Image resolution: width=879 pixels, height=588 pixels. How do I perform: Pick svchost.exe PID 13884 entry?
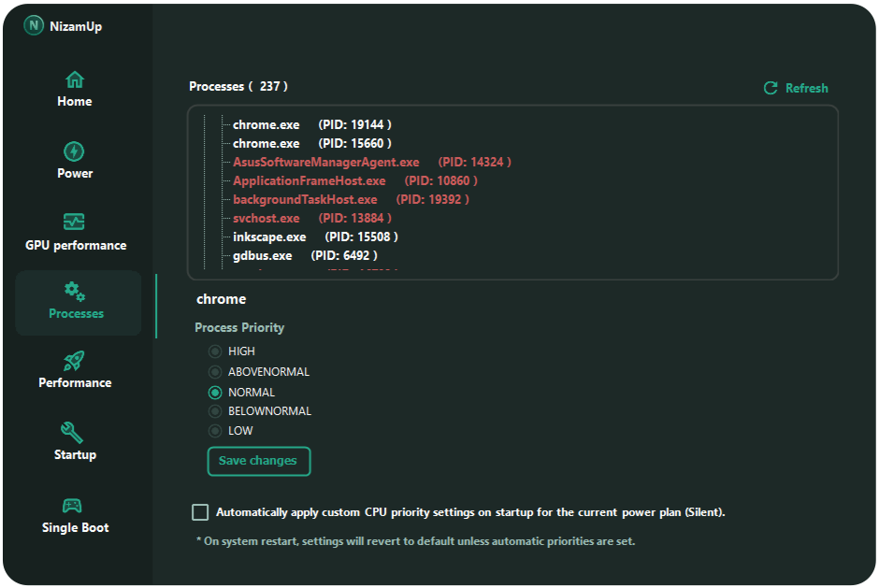point(267,218)
